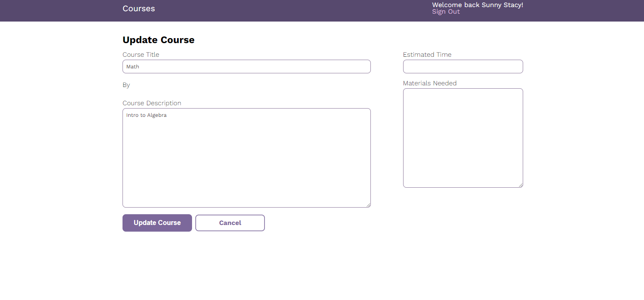This screenshot has width=644, height=300.
Task: Focus the Materials Needed text area
Action: 463,138
